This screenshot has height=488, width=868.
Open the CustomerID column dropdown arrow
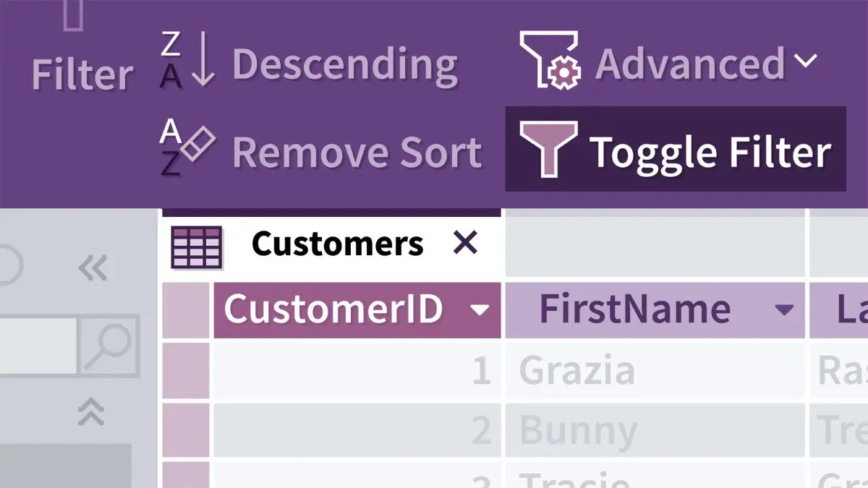tap(479, 311)
